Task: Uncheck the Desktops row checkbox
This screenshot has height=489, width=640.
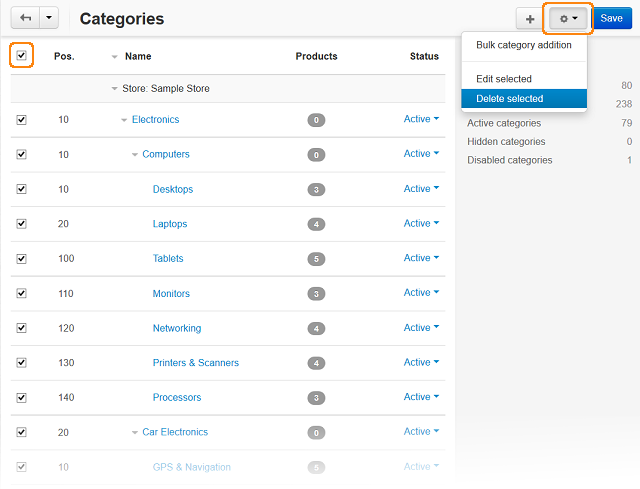Action: (x=22, y=189)
